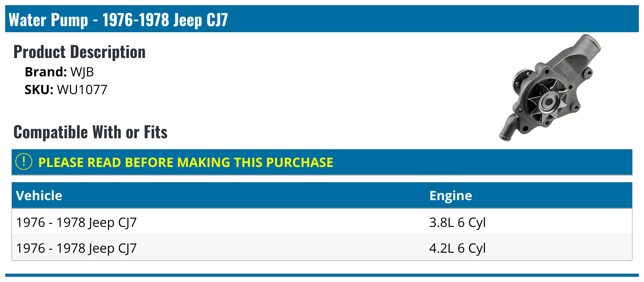Select the 4.2L 6 Cyl engine cell

click(x=457, y=248)
